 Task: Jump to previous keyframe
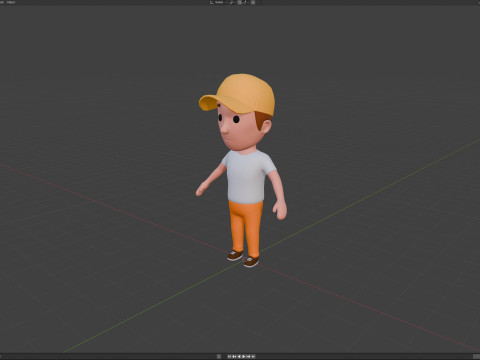[x=234, y=357]
